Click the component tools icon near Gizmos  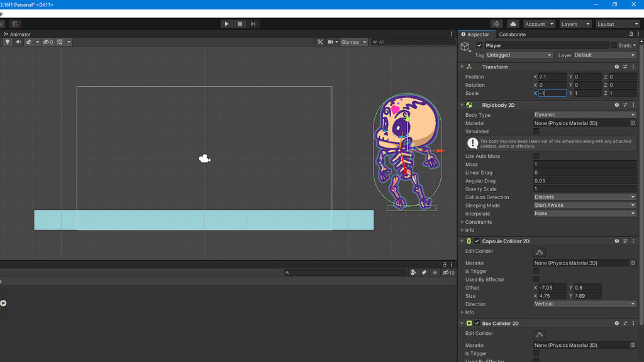click(321, 41)
